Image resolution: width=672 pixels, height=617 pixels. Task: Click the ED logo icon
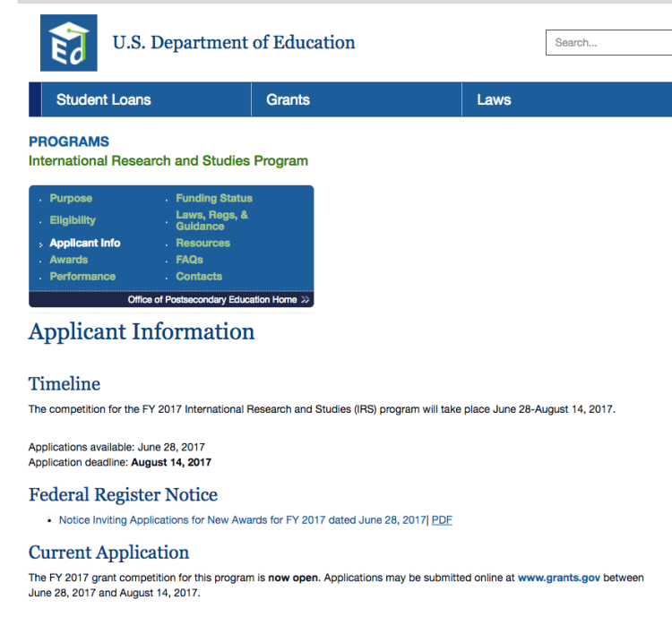pos(68,43)
